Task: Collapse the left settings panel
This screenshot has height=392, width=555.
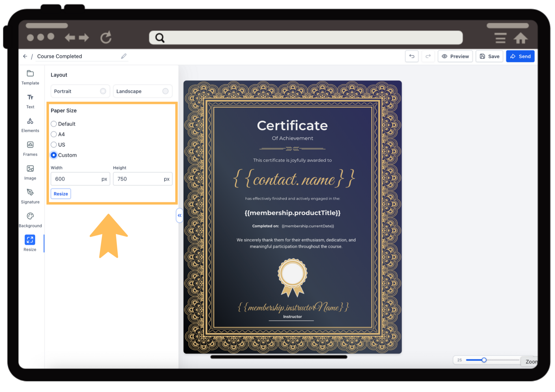Action: point(179,215)
